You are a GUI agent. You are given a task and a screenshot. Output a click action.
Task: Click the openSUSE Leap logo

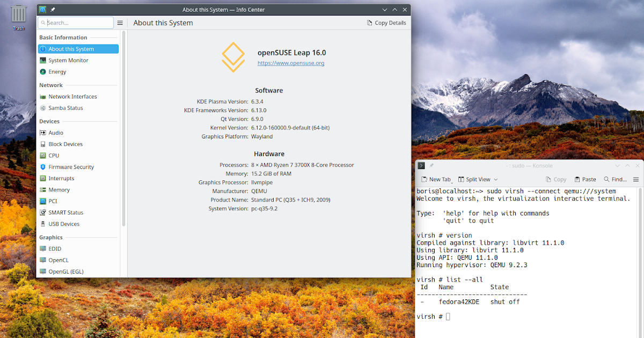coord(233,57)
